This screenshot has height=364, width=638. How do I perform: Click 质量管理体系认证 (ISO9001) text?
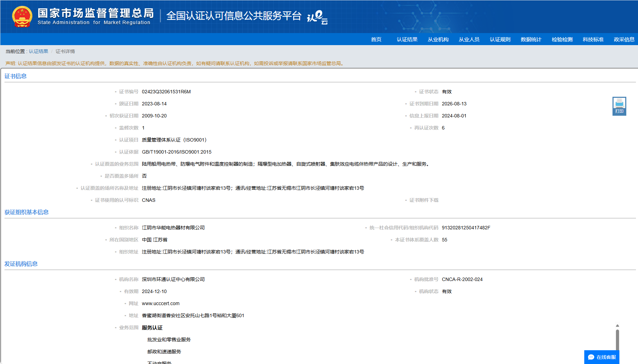(174, 140)
